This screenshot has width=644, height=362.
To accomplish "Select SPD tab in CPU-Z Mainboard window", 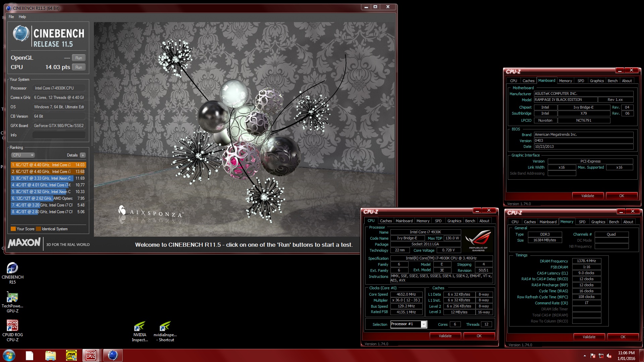I will (581, 81).
